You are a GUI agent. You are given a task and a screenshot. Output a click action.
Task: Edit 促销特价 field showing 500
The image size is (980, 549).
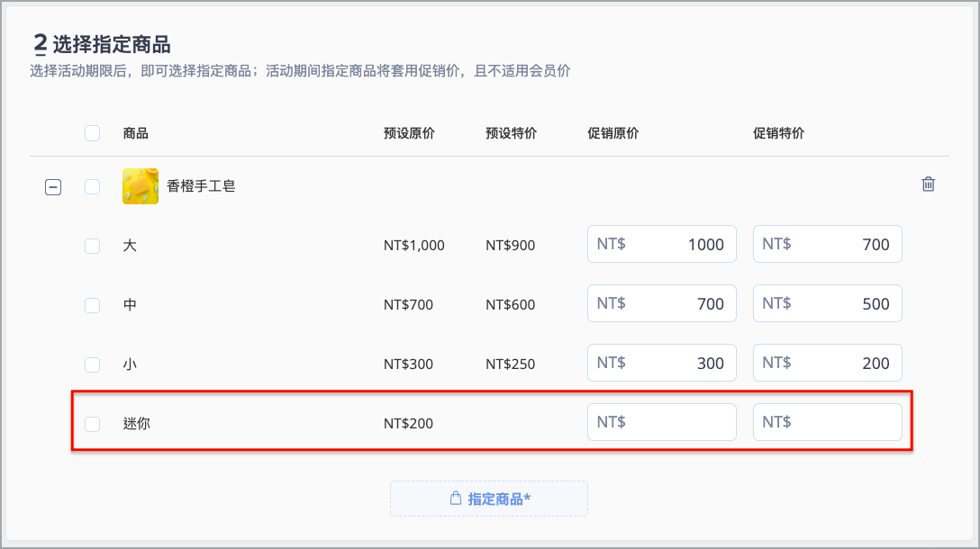(827, 303)
